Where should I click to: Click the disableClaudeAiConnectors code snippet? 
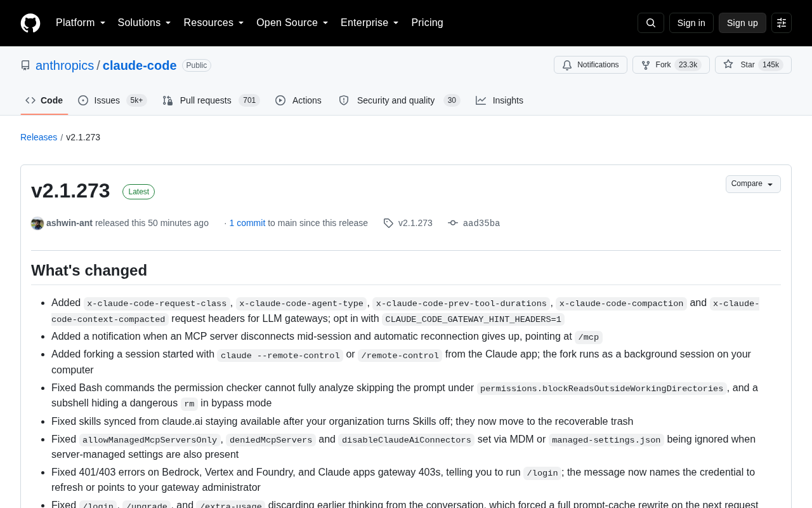407,440
